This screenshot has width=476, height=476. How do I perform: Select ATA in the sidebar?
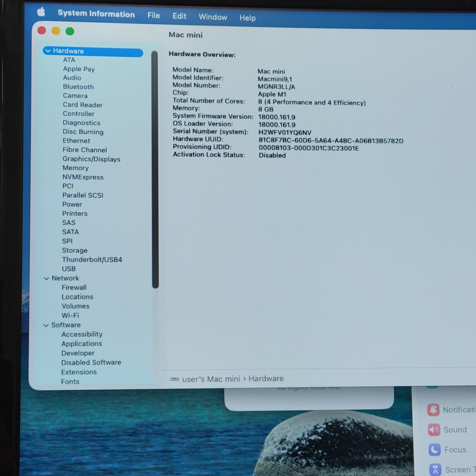69,60
